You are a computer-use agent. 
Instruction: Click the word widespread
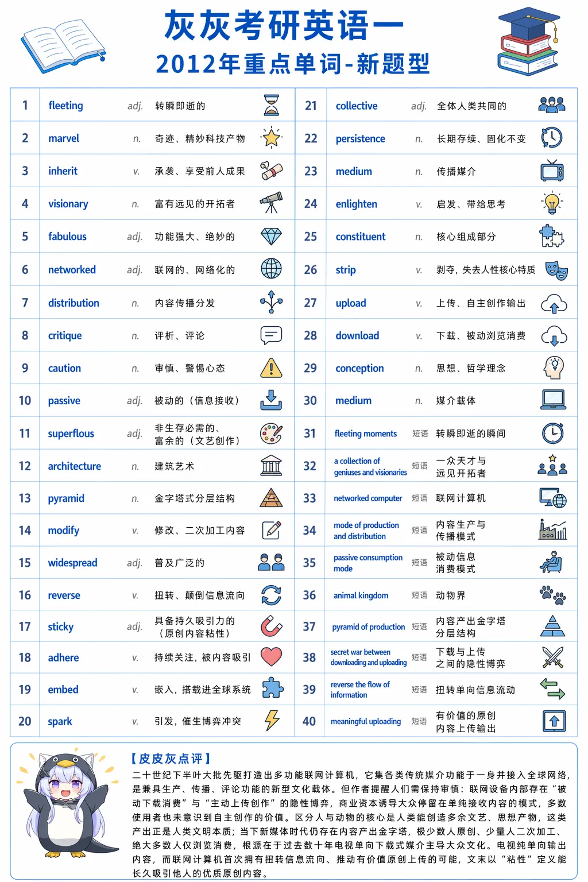point(72,563)
